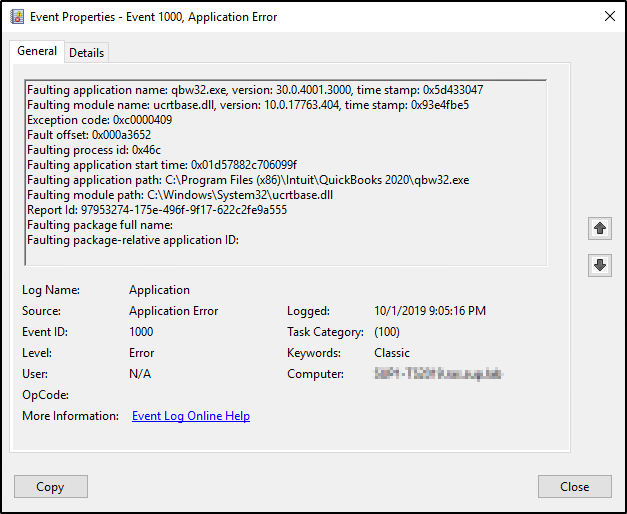The height and width of the screenshot is (514, 627).
Task: Click the 'Keywords:' label
Action: 314,353
